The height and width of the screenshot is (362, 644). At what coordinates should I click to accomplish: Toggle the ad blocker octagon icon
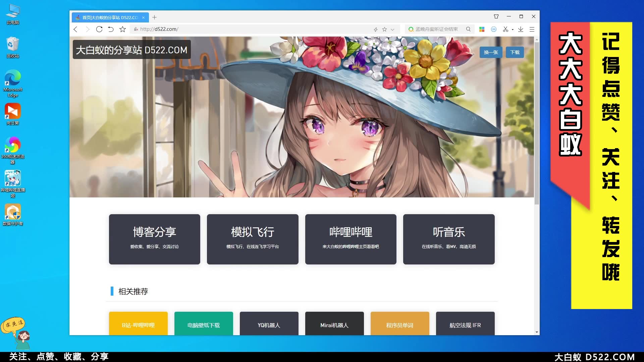[x=493, y=29]
